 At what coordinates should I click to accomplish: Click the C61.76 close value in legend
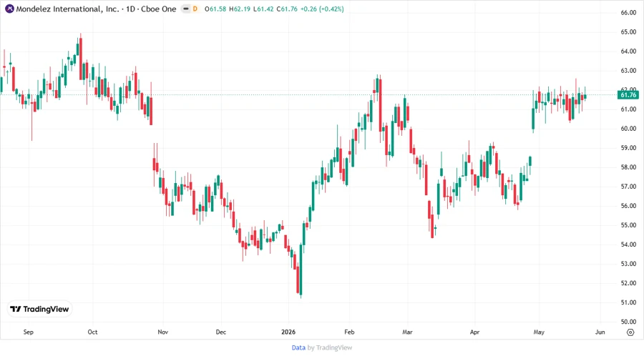(x=287, y=9)
